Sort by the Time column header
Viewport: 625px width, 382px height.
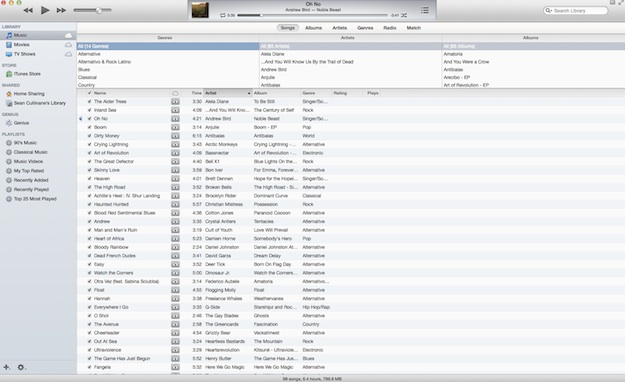click(x=193, y=93)
